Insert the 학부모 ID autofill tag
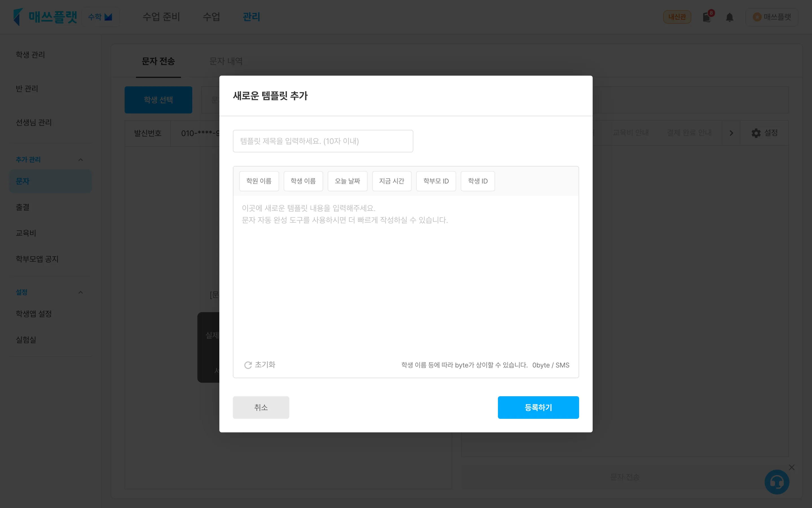Image resolution: width=812 pixels, height=508 pixels. (x=436, y=181)
